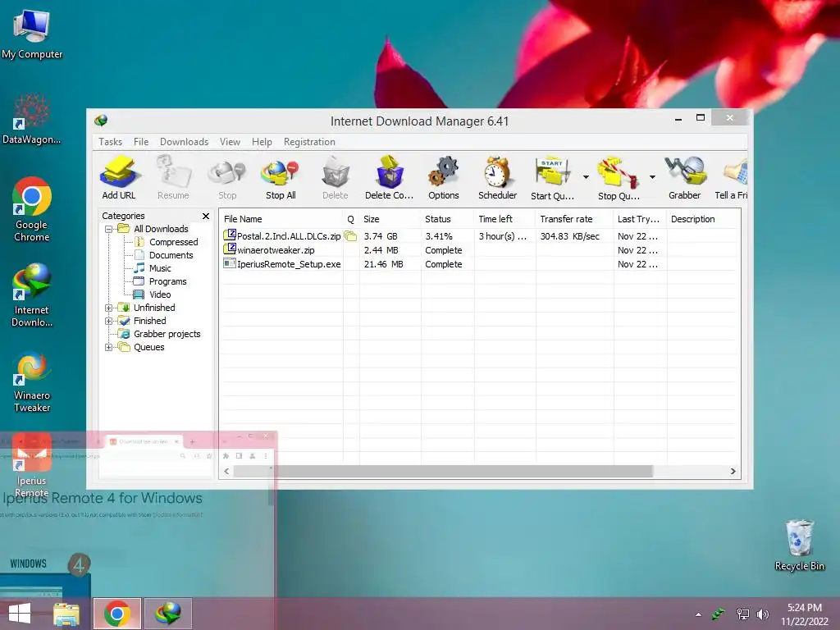Click the Stop All toolbar icon
The height and width of the screenshot is (630, 840).
point(281,178)
